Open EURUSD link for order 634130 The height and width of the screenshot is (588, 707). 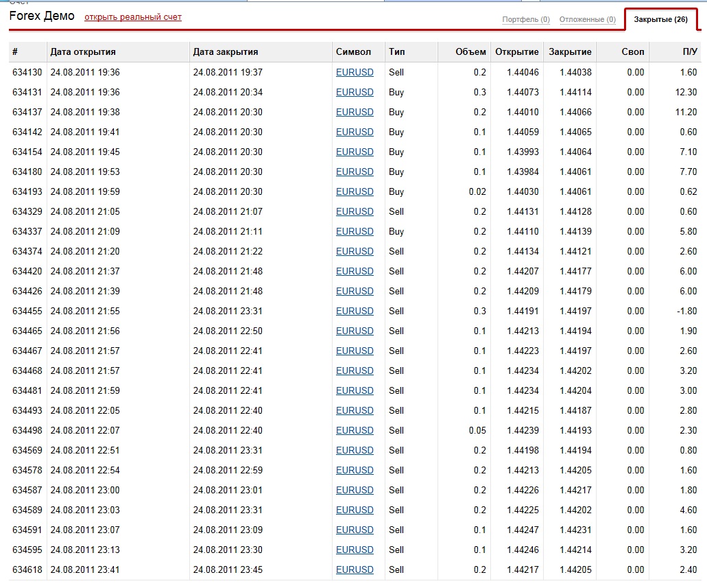(355, 72)
